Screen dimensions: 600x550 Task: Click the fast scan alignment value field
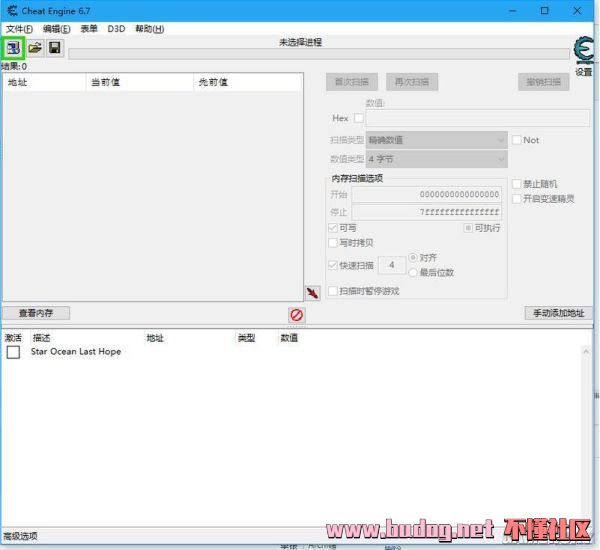click(x=392, y=265)
